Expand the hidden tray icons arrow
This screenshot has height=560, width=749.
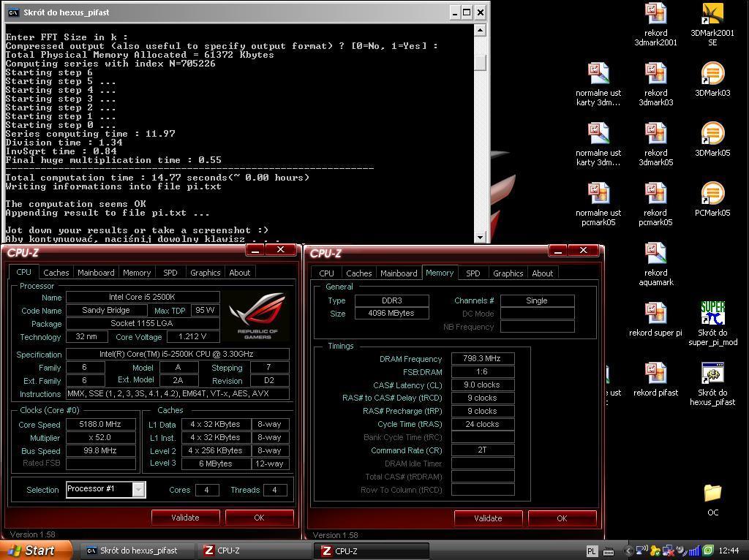click(x=628, y=551)
